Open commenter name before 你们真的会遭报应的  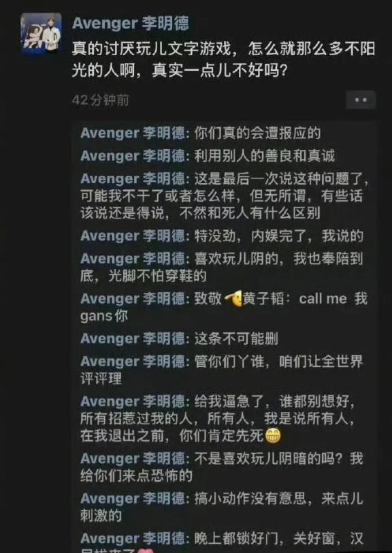(x=133, y=133)
